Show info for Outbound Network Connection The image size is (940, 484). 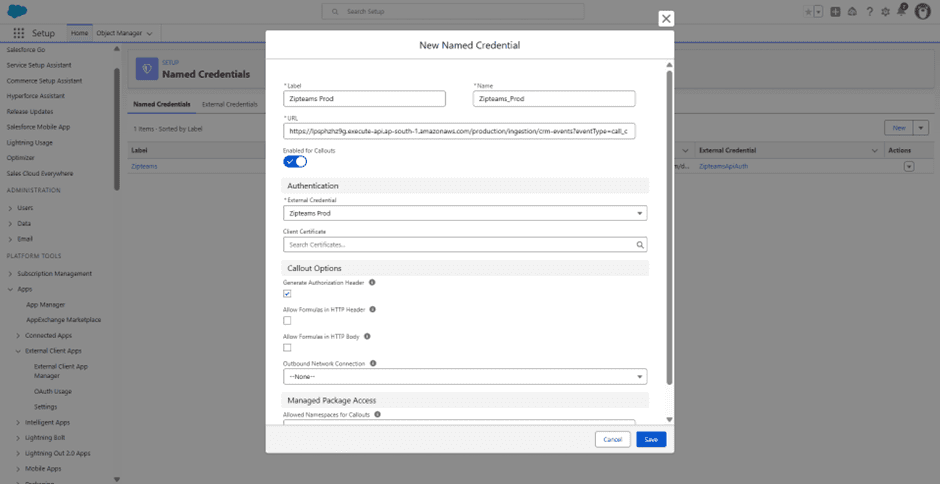click(x=373, y=363)
